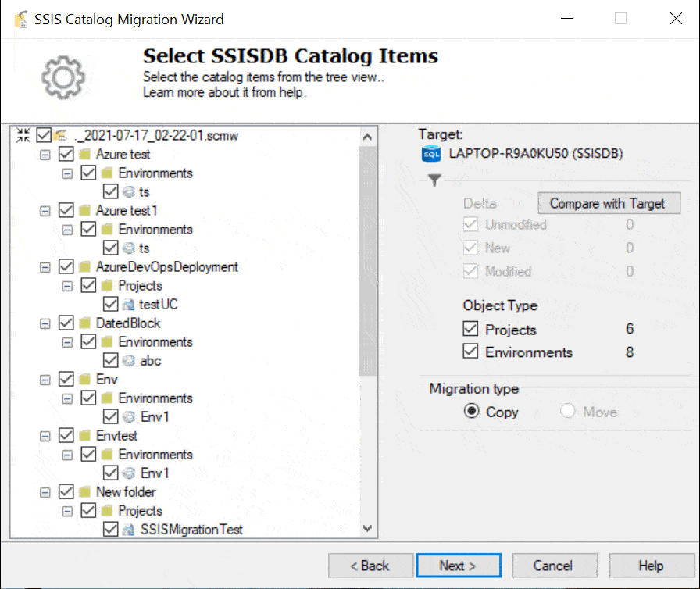Toggle the Unmodified delta checkbox

(x=470, y=224)
